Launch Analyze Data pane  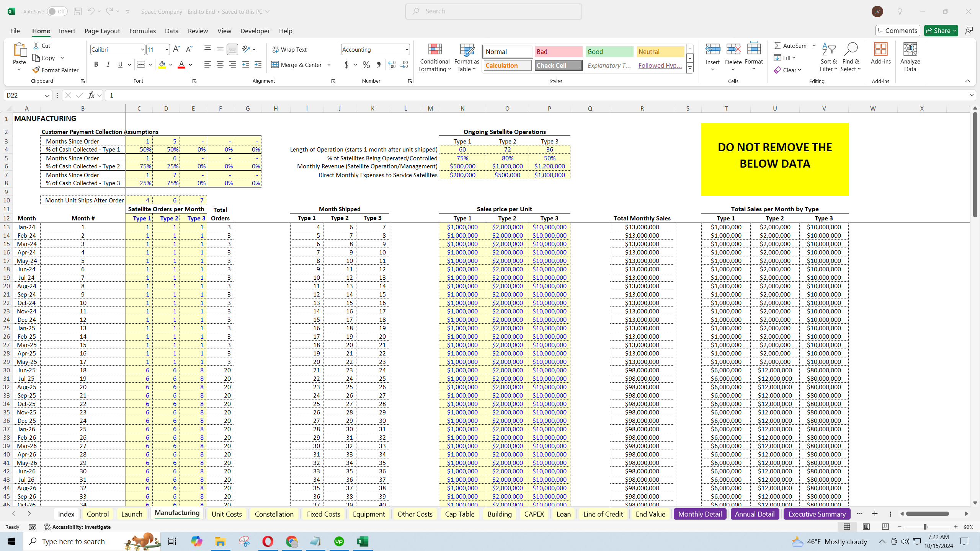[910, 57]
